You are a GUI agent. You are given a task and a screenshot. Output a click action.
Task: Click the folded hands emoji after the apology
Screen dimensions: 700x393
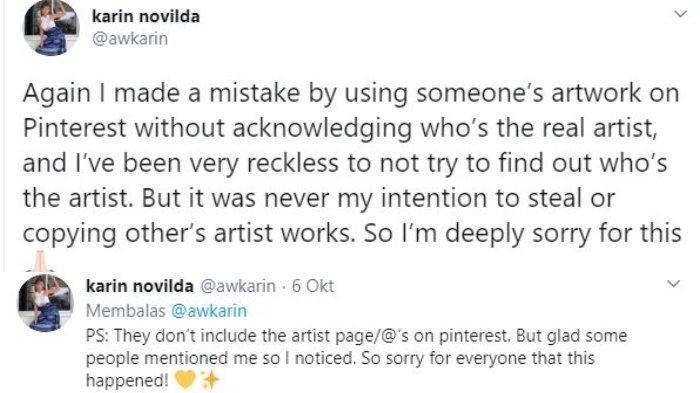40,261
